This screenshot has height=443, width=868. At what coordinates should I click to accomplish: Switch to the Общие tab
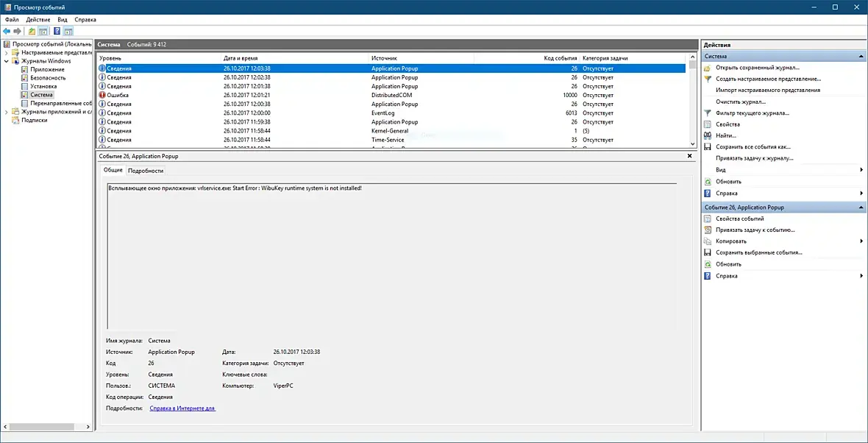(x=113, y=170)
